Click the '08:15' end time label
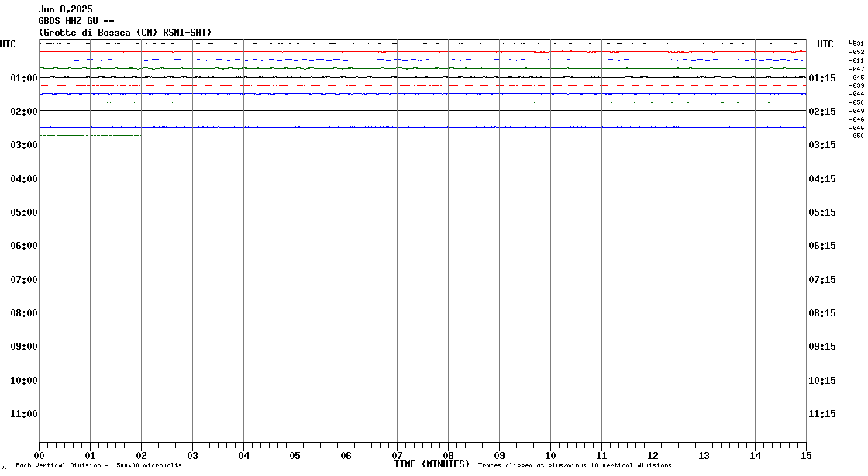868x476 pixels. 822,312
